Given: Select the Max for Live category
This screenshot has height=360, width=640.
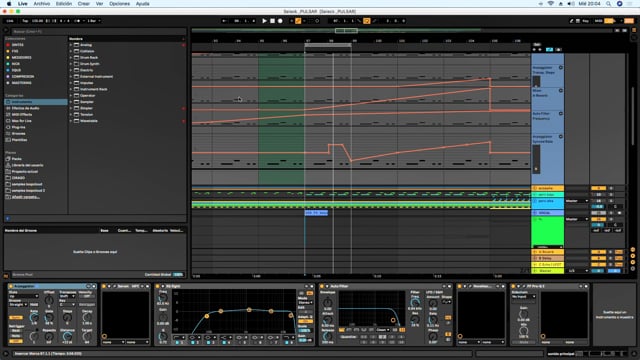Looking at the screenshot, I should pos(21,121).
